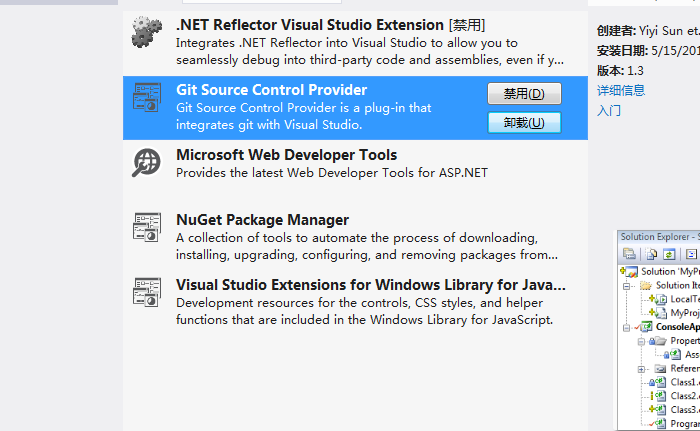Click Show All Files in Solution Explorer toolbar
700x431 pixels.
click(651, 254)
